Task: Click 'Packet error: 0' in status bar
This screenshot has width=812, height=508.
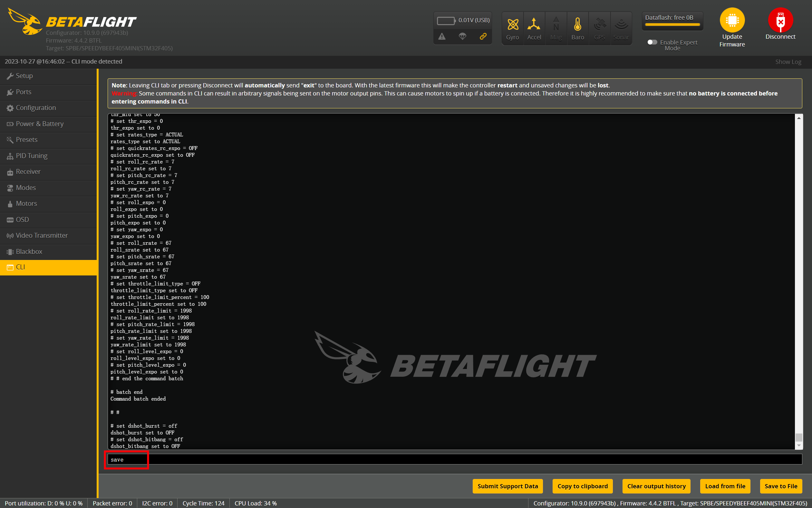Action: (112, 503)
